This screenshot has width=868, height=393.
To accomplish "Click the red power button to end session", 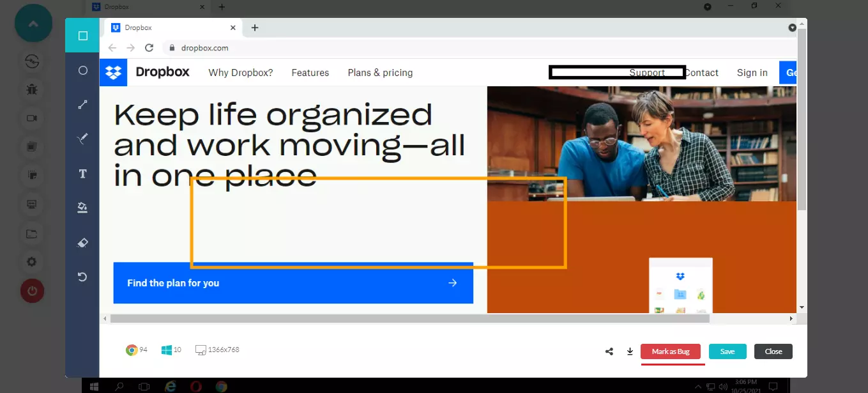I will (32, 291).
